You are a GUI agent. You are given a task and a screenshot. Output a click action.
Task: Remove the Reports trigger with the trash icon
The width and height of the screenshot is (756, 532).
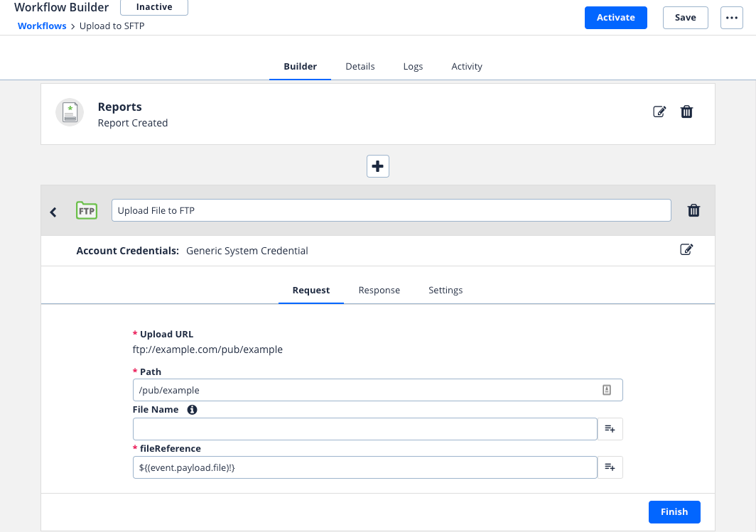point(686,112)
